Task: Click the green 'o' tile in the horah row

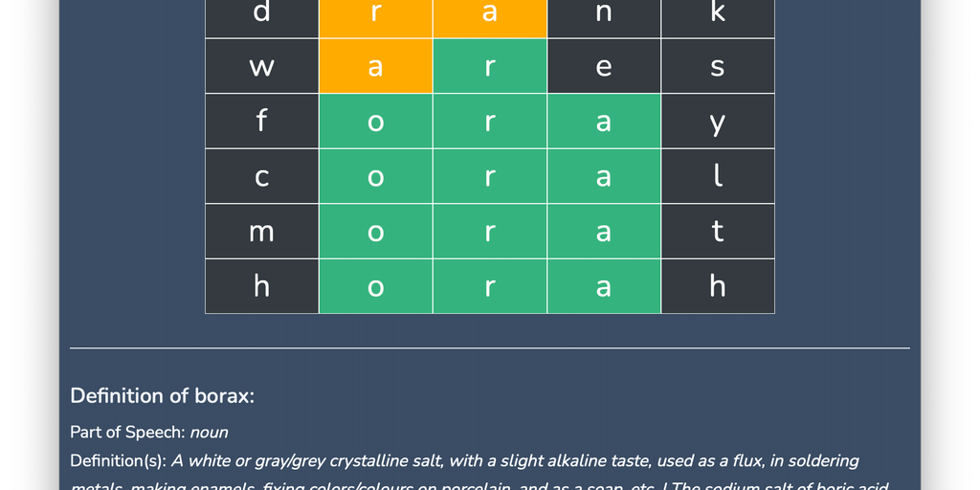Action: [375, 286]
